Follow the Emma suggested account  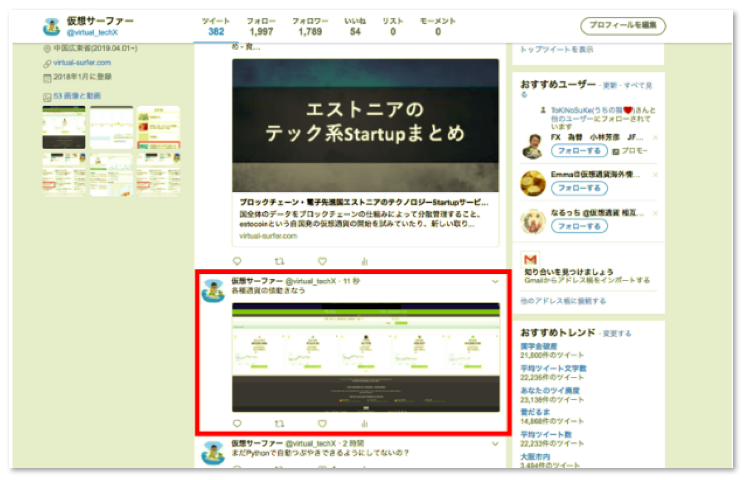tap(579, 188)
